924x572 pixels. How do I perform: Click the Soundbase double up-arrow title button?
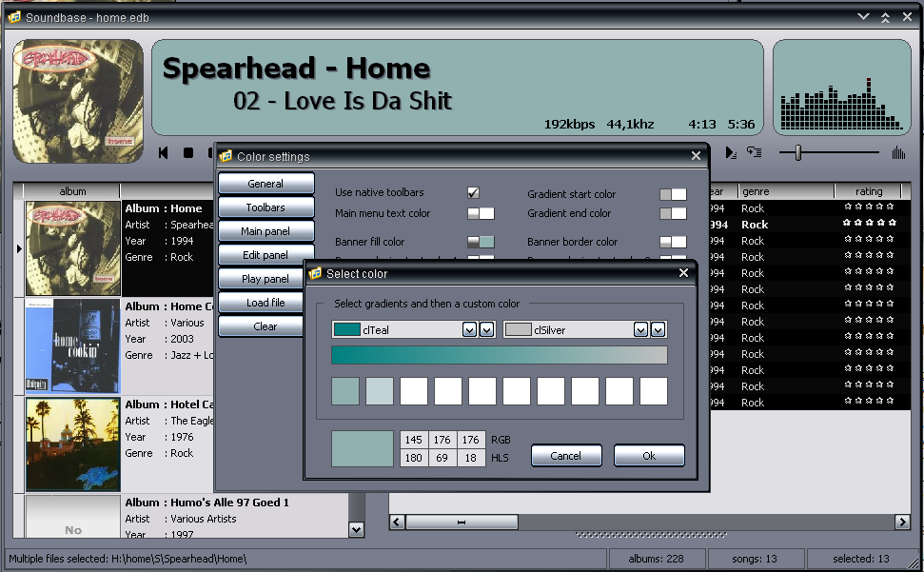pos(885,18)
